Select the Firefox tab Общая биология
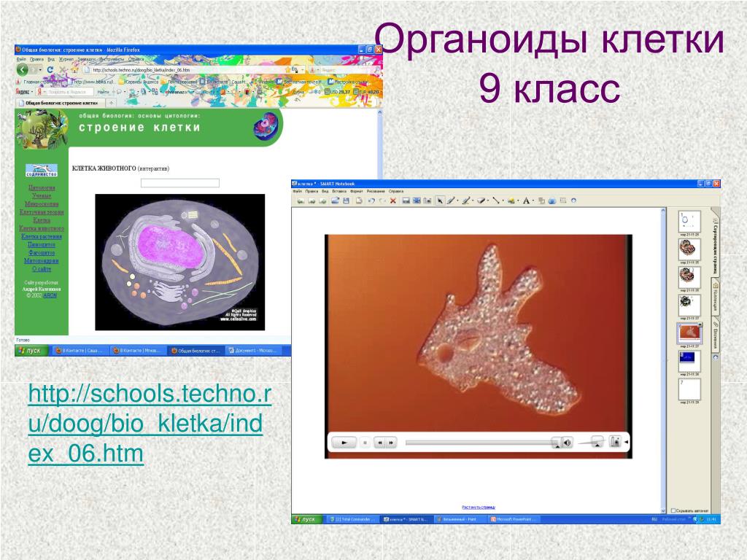The width and height of the screenshot is (747, 560). pos(60,103)
